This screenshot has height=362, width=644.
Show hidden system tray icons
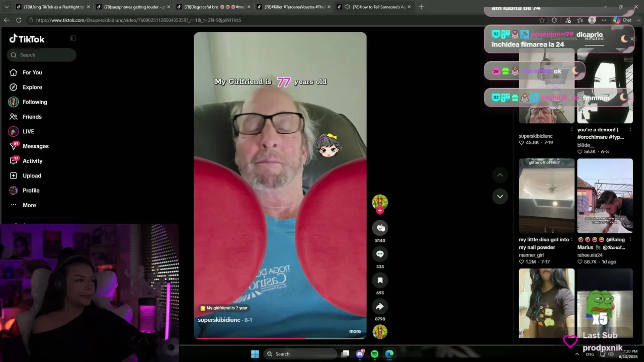[x=577, y=354]
